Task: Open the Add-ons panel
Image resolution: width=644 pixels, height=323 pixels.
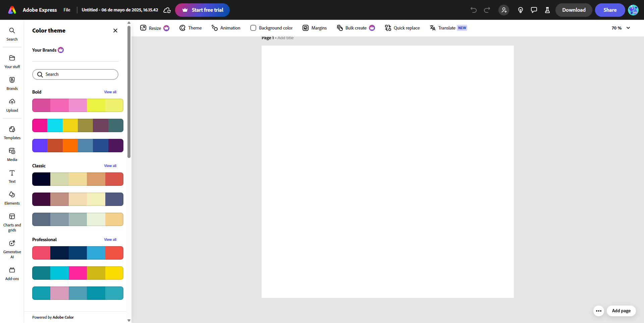Action: 12,273
